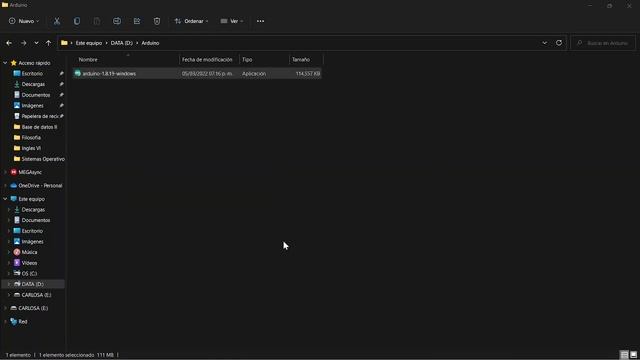
Task: Go up one folder level arrow
Action: [49, 43]
